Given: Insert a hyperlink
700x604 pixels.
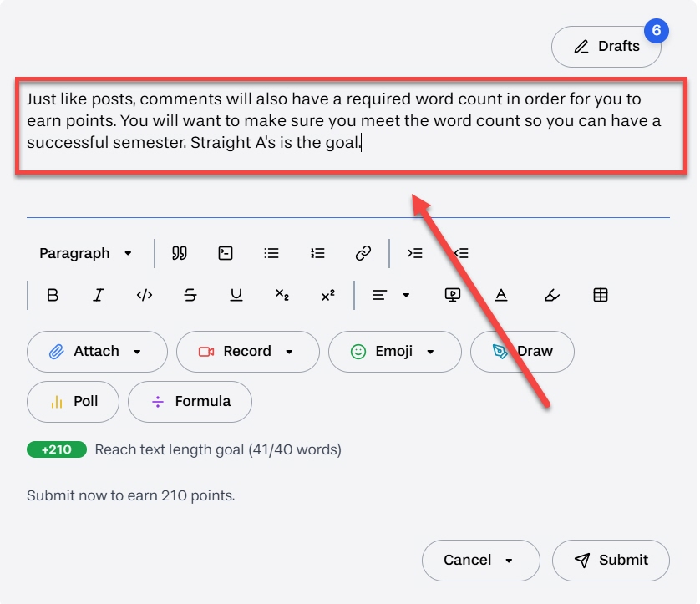Looking at the screenshot, I should pyautogui.click(x=363, y=253).
